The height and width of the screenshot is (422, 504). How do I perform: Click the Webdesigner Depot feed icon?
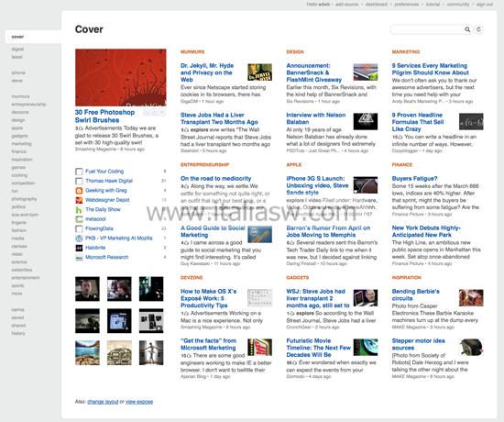click(79, 200)
